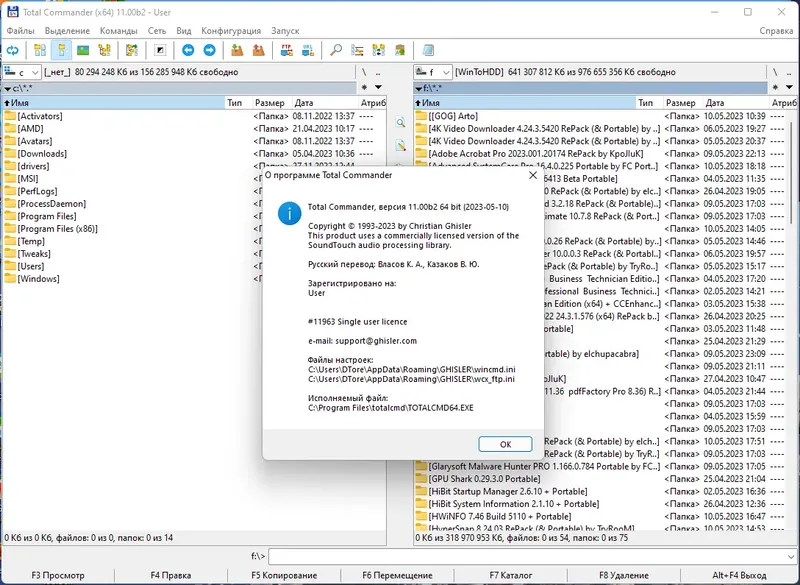Screen dimensions: 800x585
Task: Expand the command line history dropdown
Action: tap(791, 556)
